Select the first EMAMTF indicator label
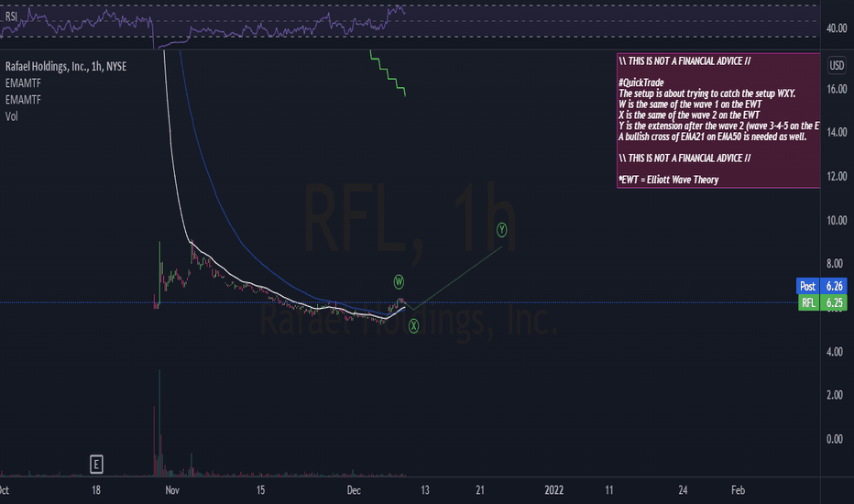 23,83
